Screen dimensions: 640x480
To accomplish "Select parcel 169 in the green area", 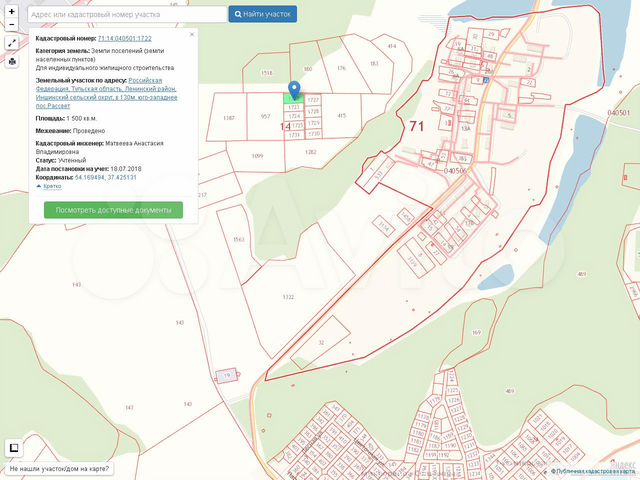I will [476, 333].
